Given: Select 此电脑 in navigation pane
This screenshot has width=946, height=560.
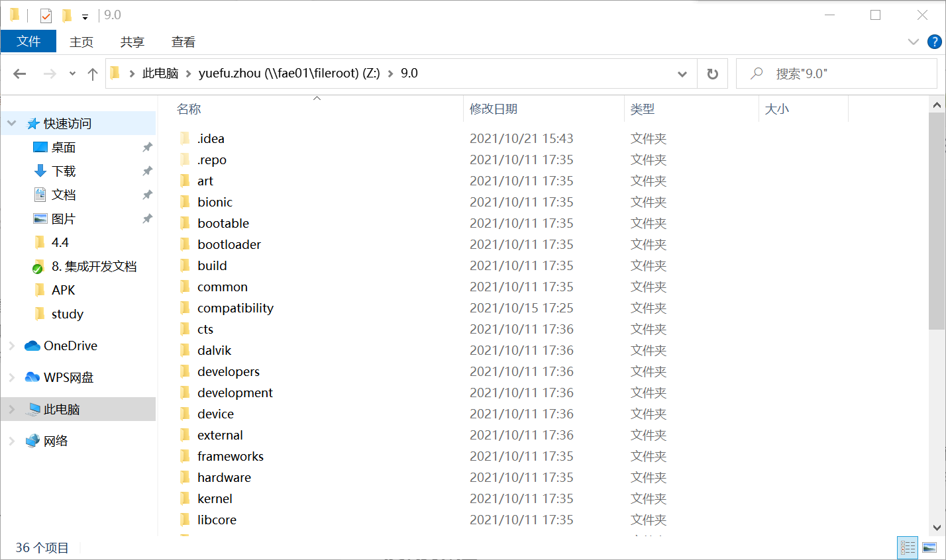Looking at the screenshot, I should click(x=62, y=410).
